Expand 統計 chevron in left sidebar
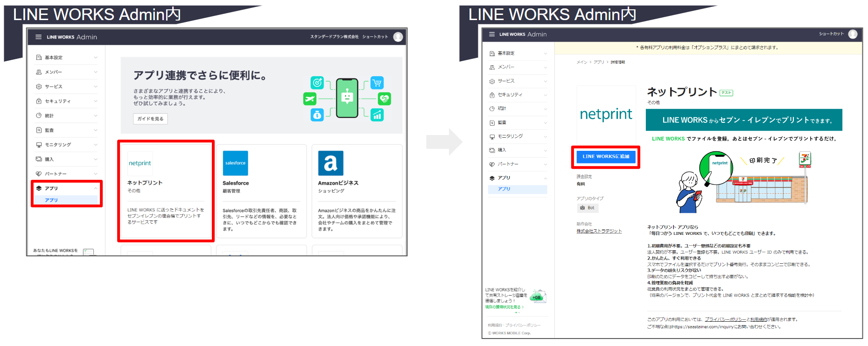 coord(96,115)
